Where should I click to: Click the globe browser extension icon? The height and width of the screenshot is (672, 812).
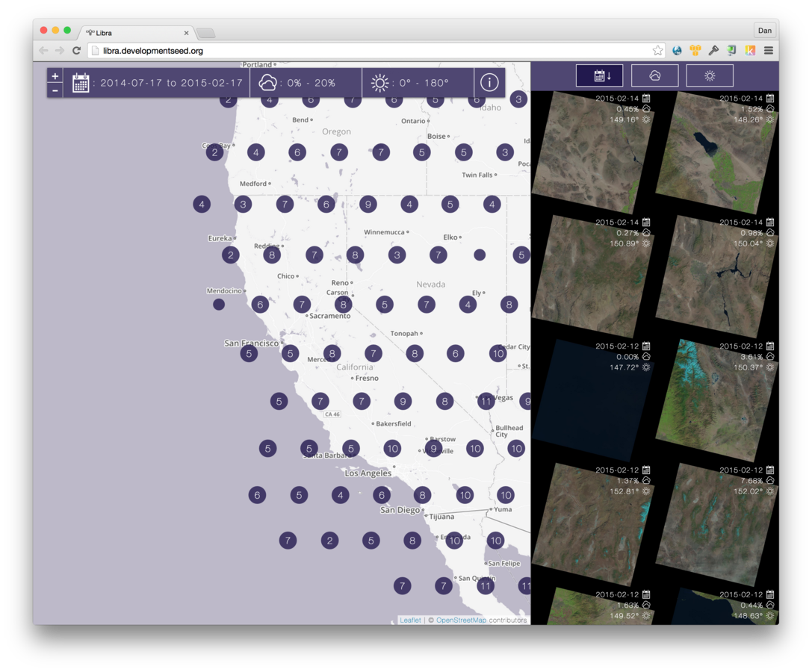coord(677,50)
